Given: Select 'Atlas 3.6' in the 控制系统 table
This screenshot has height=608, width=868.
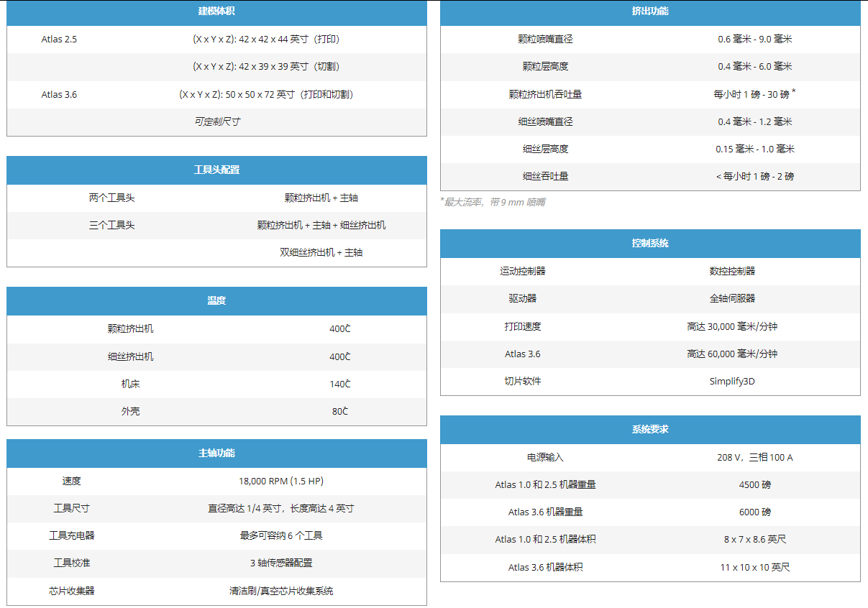Looking at the screenshot, I should click(523, 354).
